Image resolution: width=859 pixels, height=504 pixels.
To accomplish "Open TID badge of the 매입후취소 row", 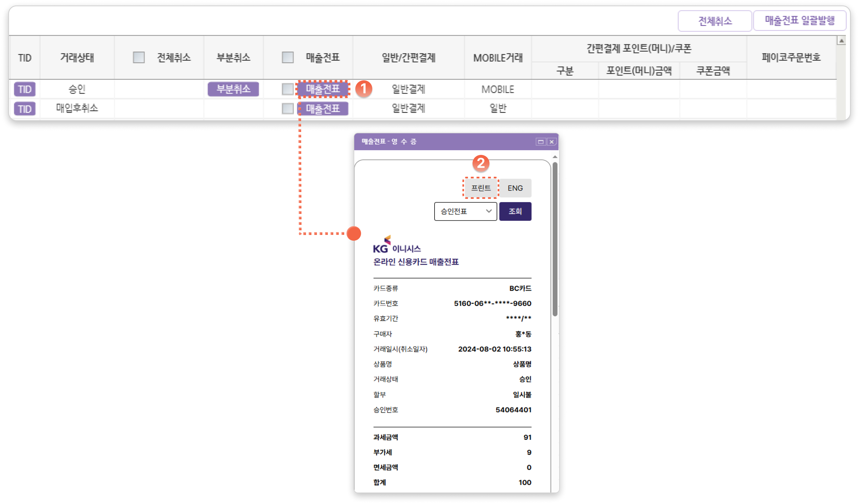I will [25, 109].
